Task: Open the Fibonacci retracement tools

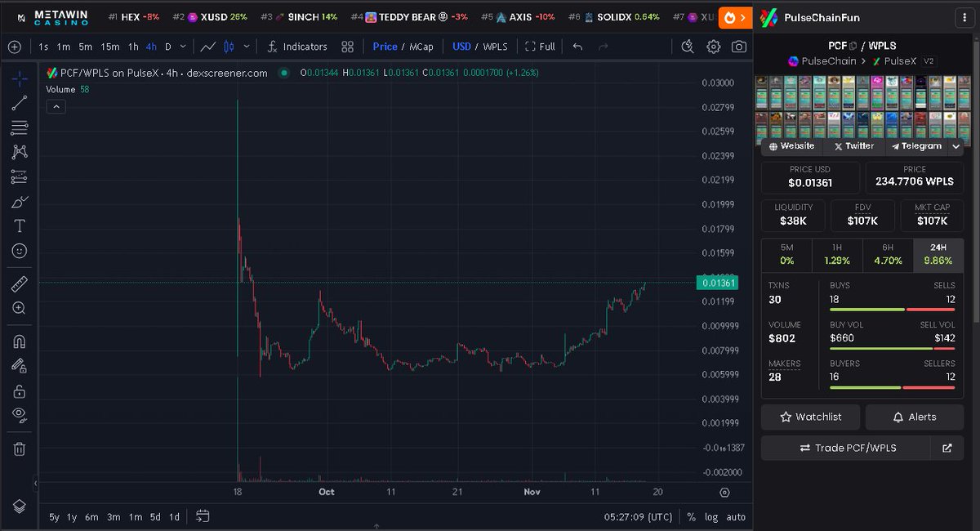Action: (20, 127)
